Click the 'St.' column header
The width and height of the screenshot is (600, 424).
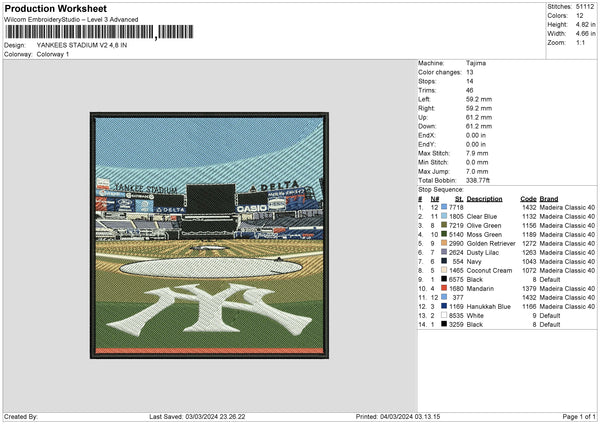[x=459, y=199]
